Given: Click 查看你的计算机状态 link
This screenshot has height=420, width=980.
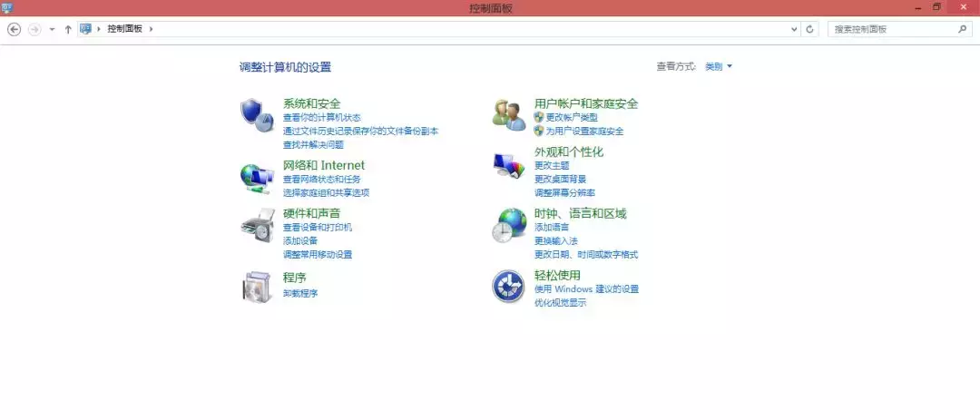Looking at the screenshot, I should pos(322,118).
